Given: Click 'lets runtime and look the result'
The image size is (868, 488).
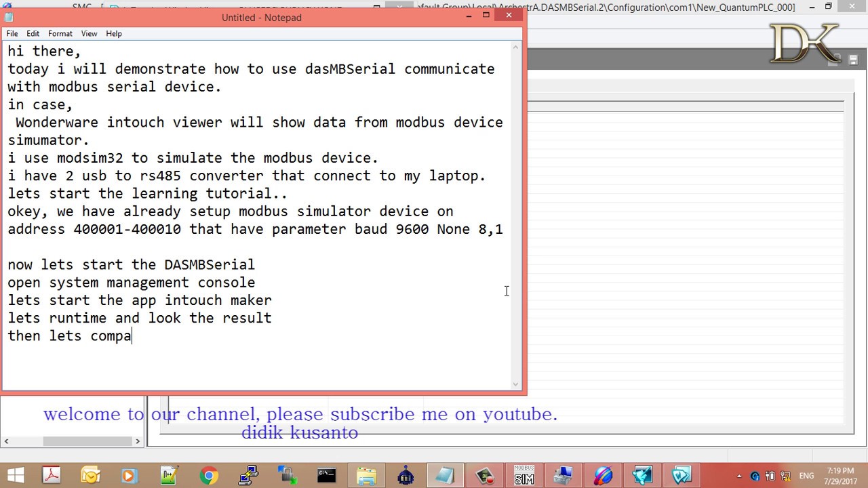Looking at the screenshot, I should click(x=140, y=318).
